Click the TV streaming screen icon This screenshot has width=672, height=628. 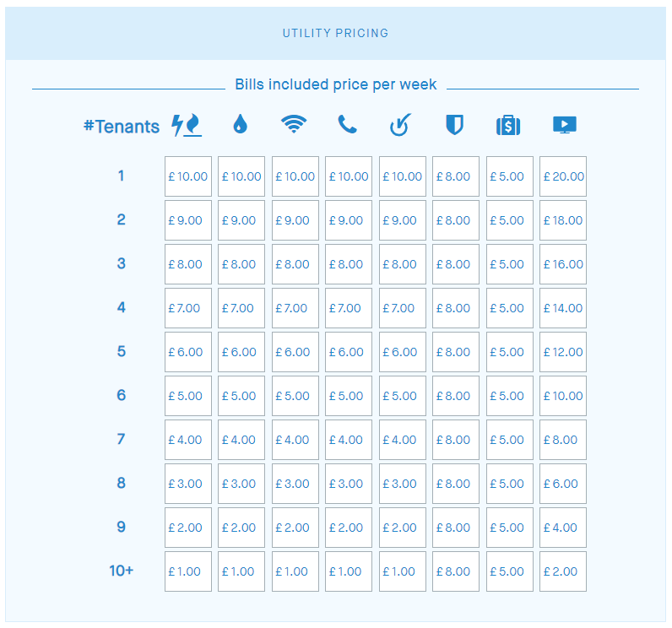click(x=564, y=126)
